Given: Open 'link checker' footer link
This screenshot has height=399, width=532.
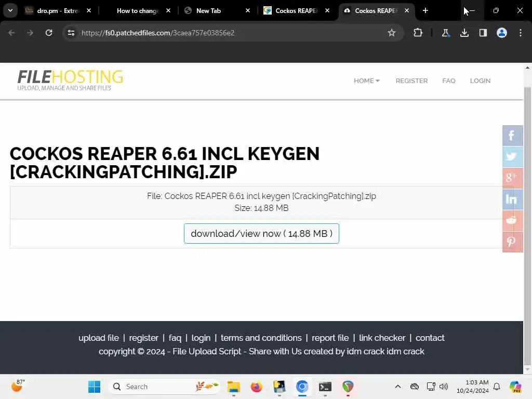Looking at the screenshot, I should click(x=382, y=338).
